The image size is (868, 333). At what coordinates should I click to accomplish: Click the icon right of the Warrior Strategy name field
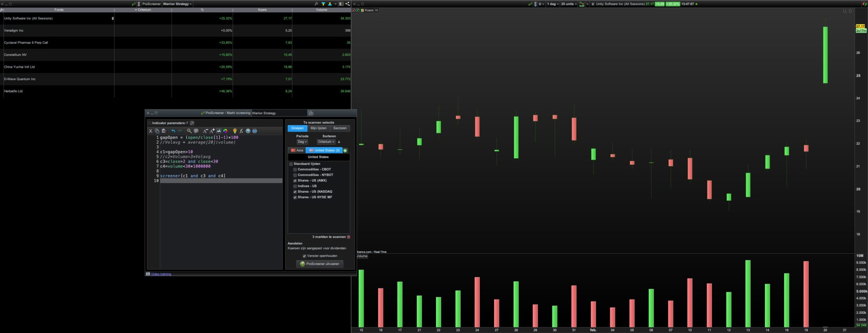(311, 113)
